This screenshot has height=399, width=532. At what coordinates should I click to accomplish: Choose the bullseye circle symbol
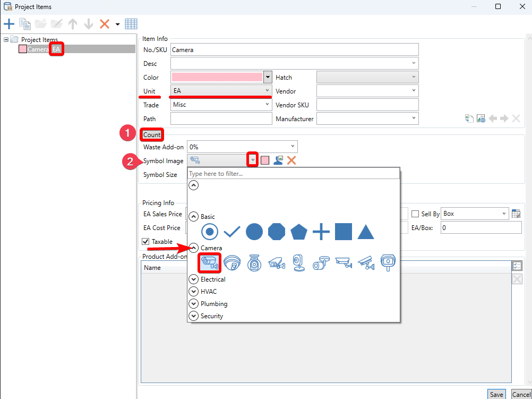[x=210, y=232]
